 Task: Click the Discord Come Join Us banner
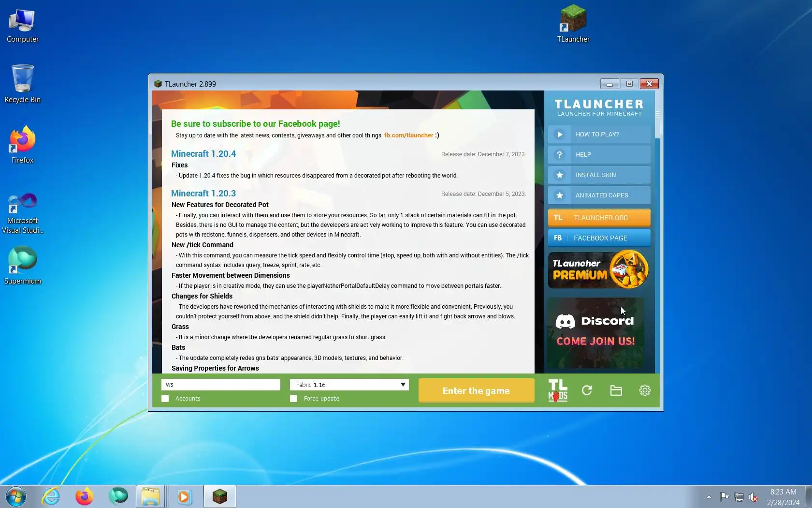tap(595, 333)
